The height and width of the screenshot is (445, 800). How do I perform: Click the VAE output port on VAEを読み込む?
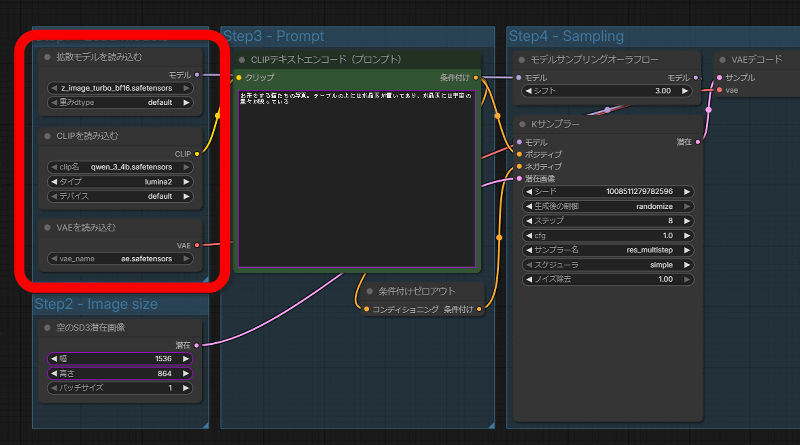(198, 244)
